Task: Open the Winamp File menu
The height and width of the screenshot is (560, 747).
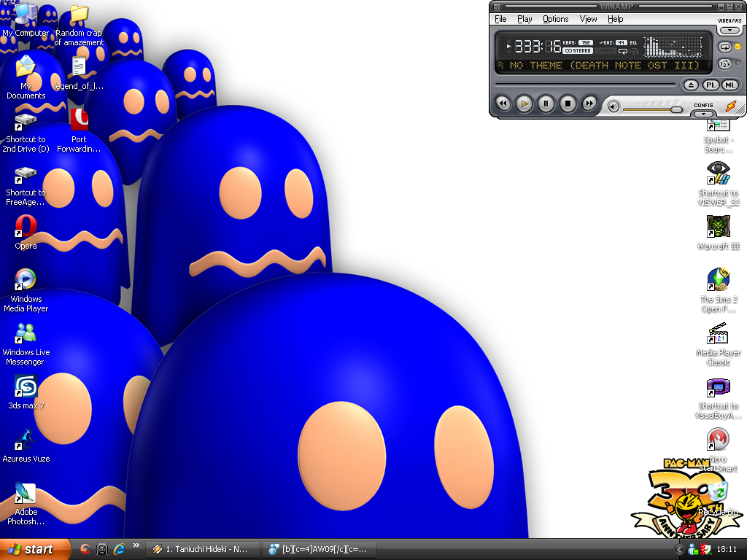Action: [x=500, y=19]
